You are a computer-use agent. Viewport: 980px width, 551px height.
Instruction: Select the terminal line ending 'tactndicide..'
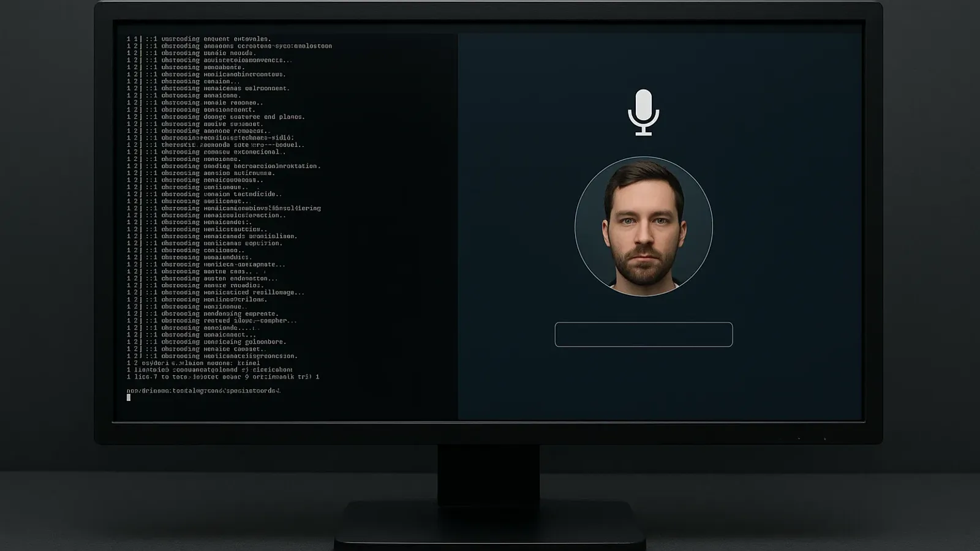(x=205, y=194)
